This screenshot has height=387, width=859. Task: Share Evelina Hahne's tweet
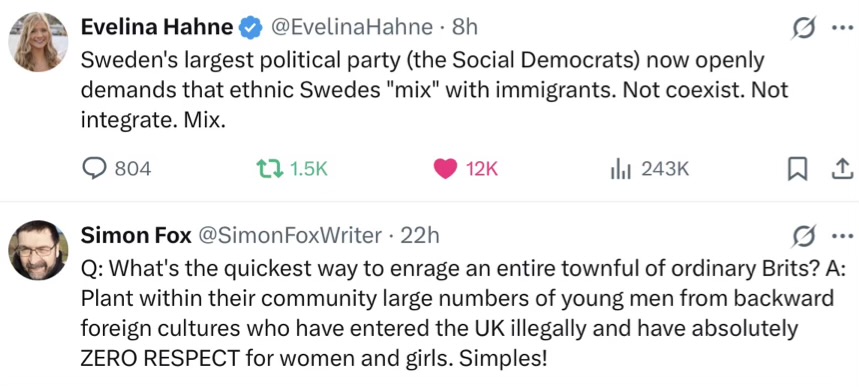tap(843, 169)
